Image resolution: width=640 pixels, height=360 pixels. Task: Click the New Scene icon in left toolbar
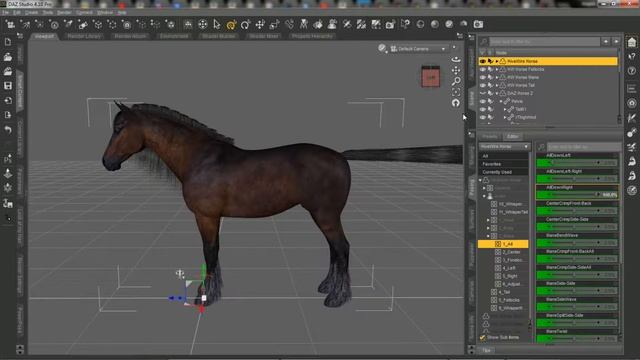coord(8,42)
